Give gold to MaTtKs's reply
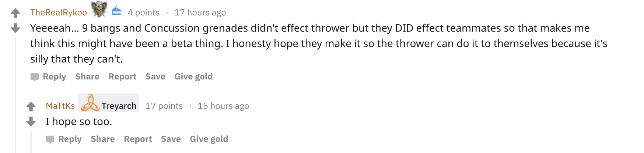Image resolution: width=644 pixels, height=153 pixels. (209, 139)
